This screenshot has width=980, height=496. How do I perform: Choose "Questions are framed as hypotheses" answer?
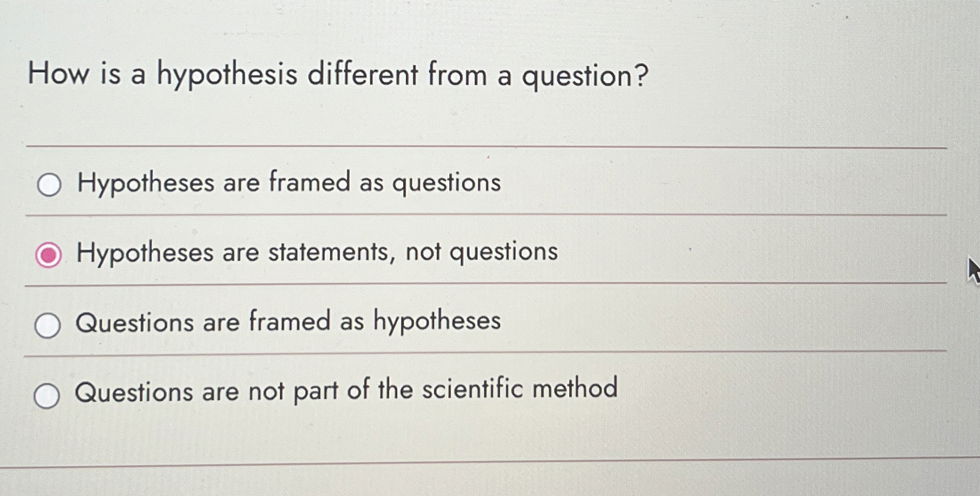pos(47,325)
